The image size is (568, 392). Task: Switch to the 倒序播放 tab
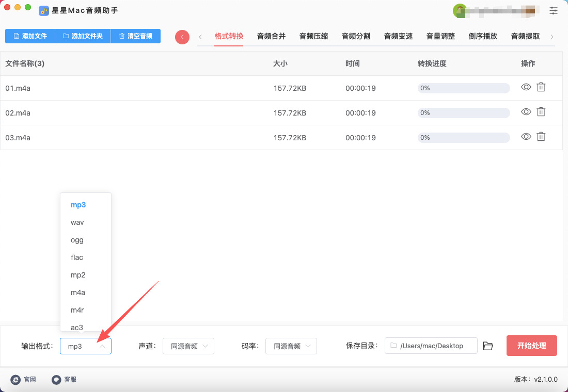(x=483, y=36)
